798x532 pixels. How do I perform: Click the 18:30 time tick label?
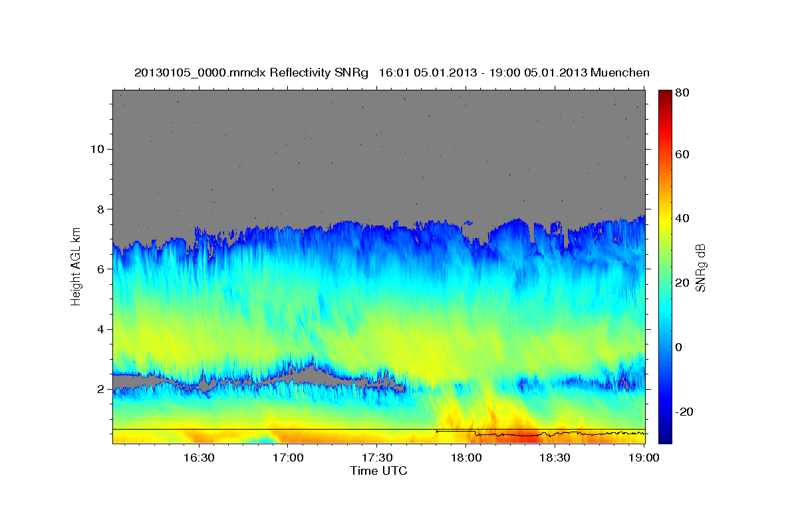pos(555,458)
